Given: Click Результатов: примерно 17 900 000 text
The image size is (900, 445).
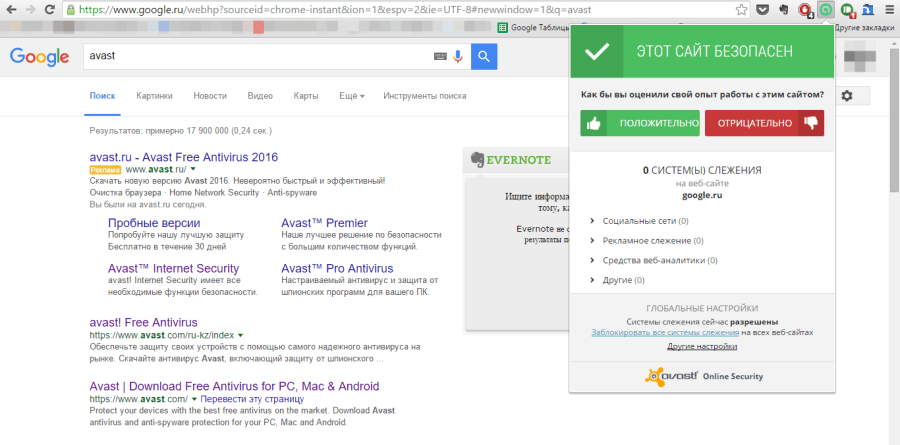Looking at the screenshot, I should (181, 131).
